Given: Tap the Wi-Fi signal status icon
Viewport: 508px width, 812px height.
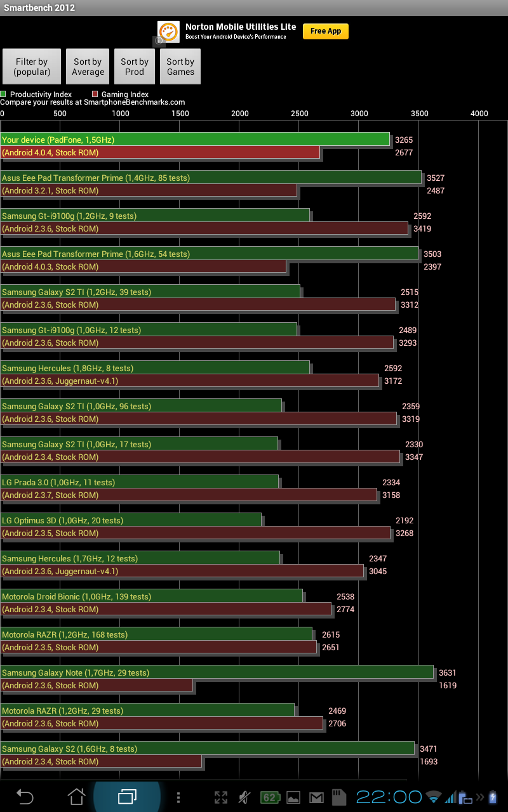Looking at the screenshot, I should click(434, 797).
